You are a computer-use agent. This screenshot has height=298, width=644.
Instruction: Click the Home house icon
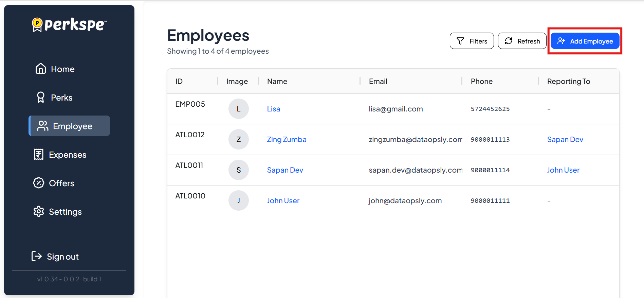tap(41, 69)
